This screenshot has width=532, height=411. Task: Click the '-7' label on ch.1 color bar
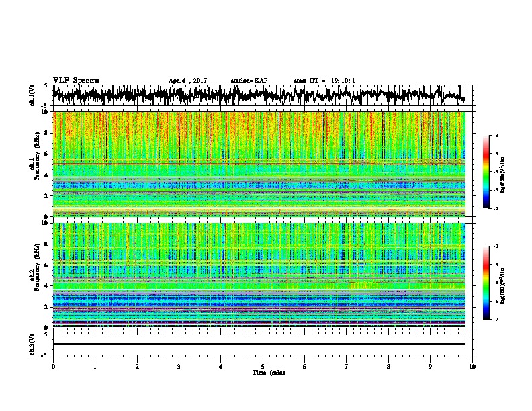(x=495, y=208)
